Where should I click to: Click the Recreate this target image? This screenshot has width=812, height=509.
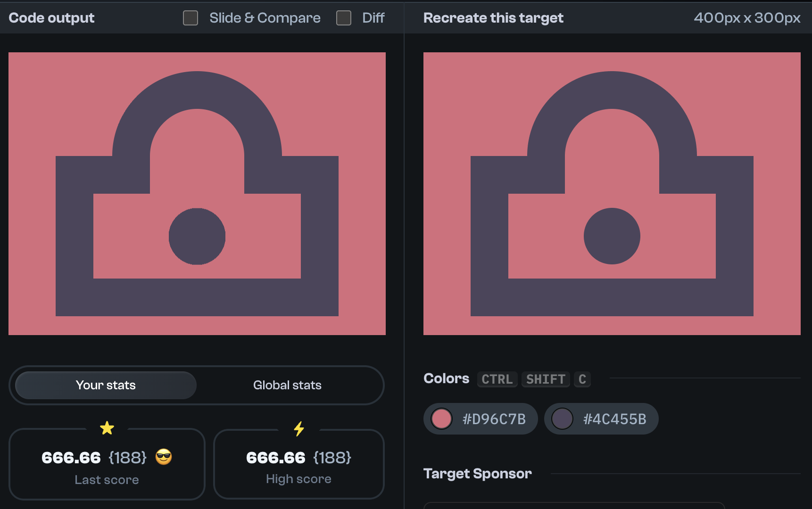[612, 194]
